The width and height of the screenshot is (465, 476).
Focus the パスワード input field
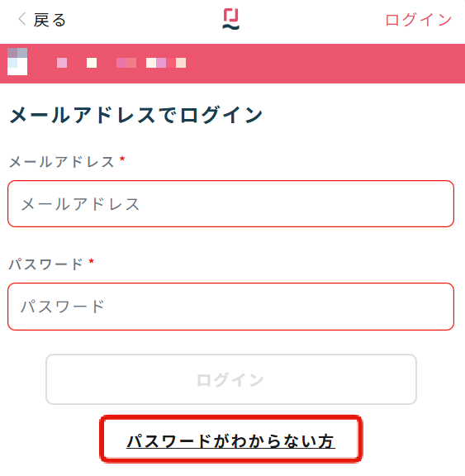(230, 307)
